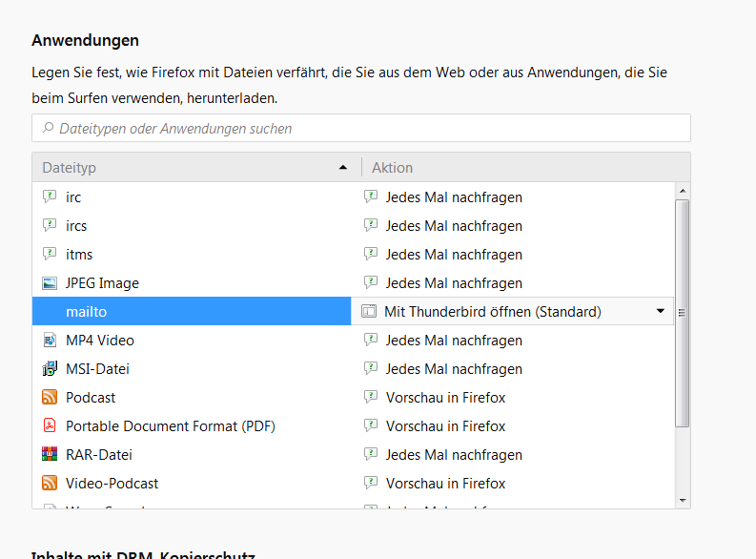The width and height of the screenshot is (756, 559).
Task: Click the action icon in Podcast row
Action: [x=370, y=397]
